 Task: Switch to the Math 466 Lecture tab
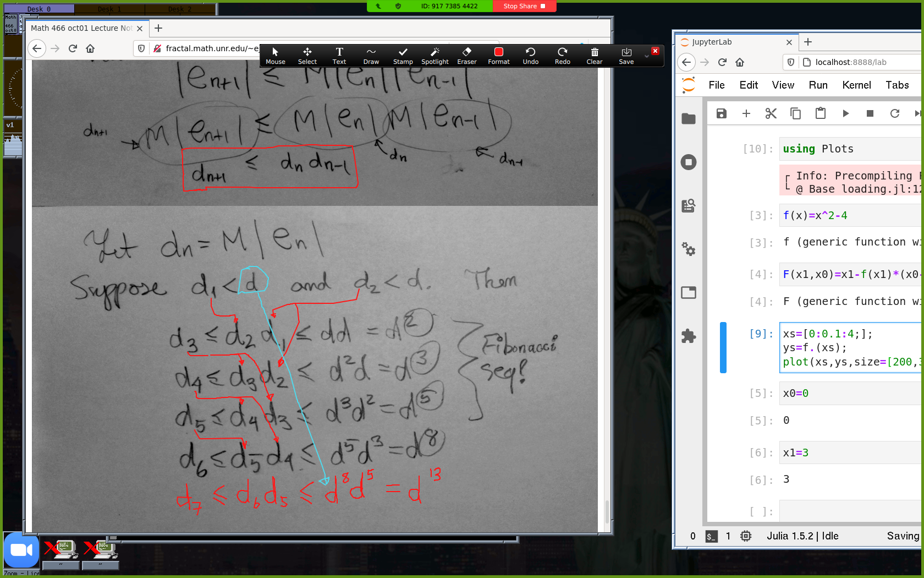[x=81, y=28]
